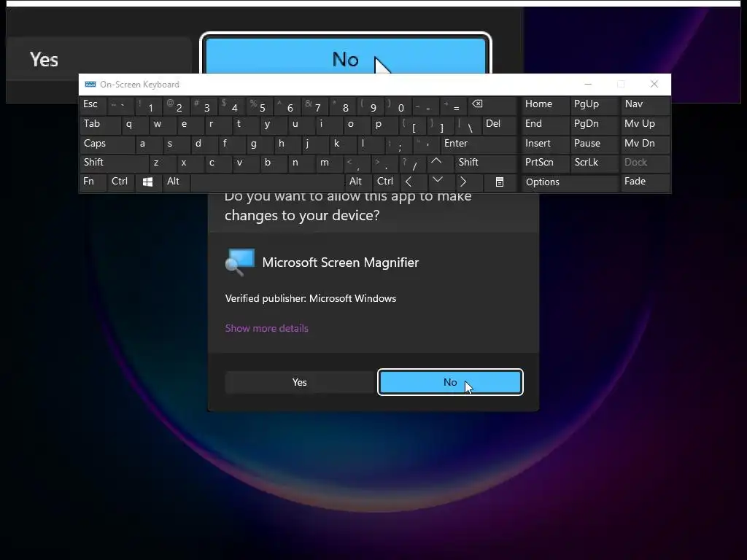Screen dimensions: 747x560
Task: Minimize the On-Screen Keyboard window
Action: pyautogui.click(x=588, y=85)
